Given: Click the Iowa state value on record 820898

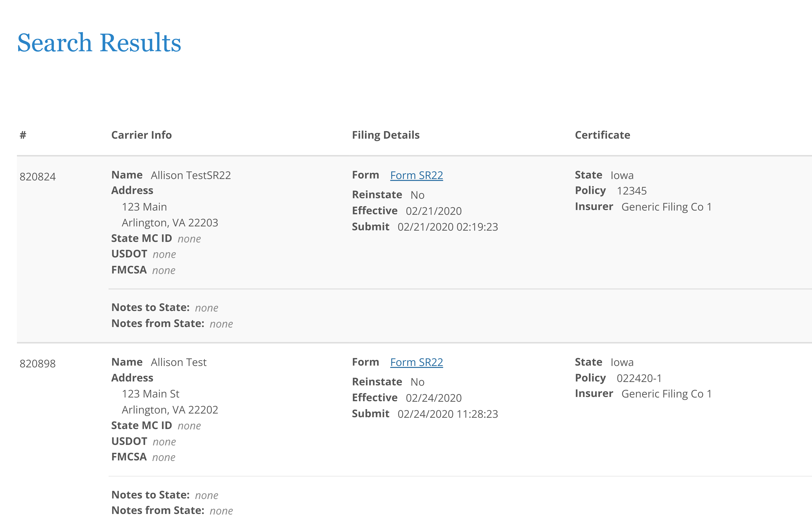Looking at the screenshot, I should pyautogui.click(x=622, y=362).
